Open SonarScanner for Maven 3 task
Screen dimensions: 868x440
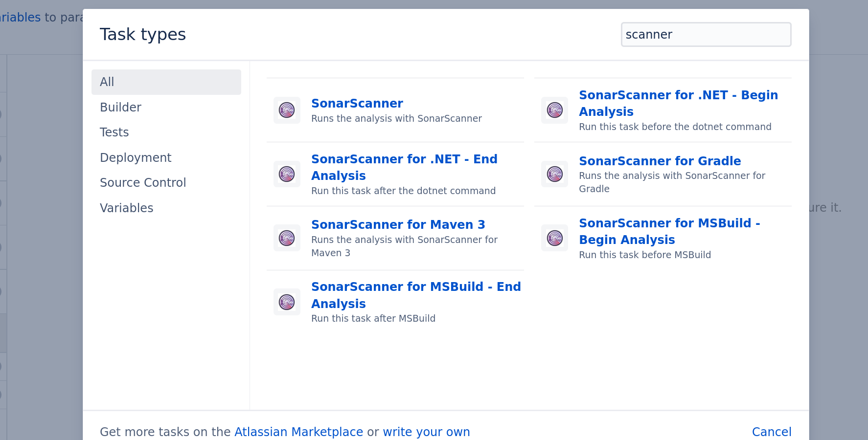(x=398, y=224)
